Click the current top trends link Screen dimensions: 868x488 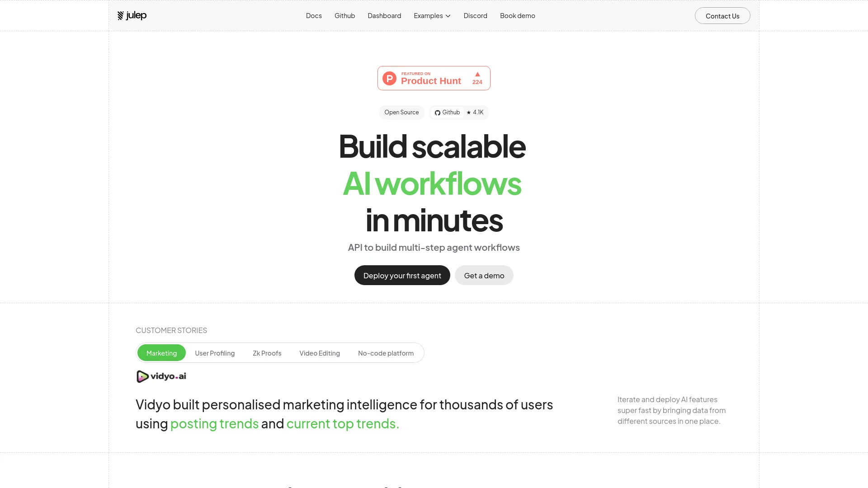[342, 424]
